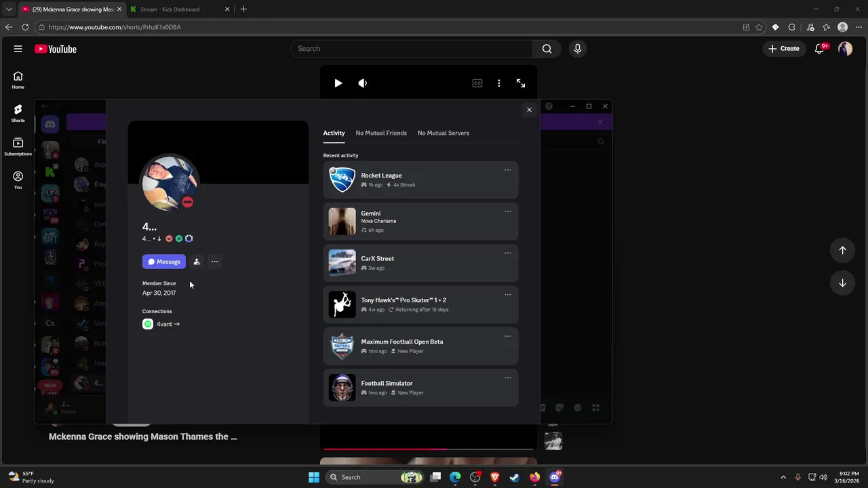Click the profile avatar picture
This screenshot has width=868, height=488.
pyautogui.click(x=170, y=183)
